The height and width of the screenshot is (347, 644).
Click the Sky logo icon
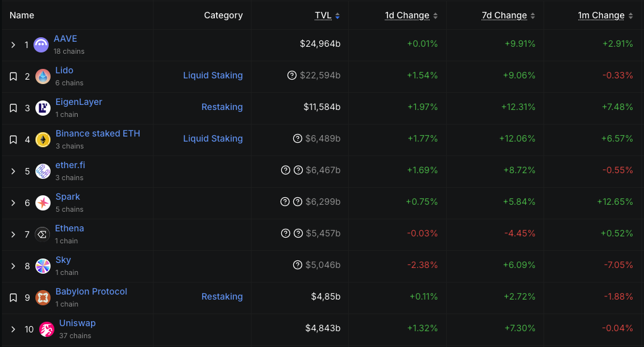point(43,266)
